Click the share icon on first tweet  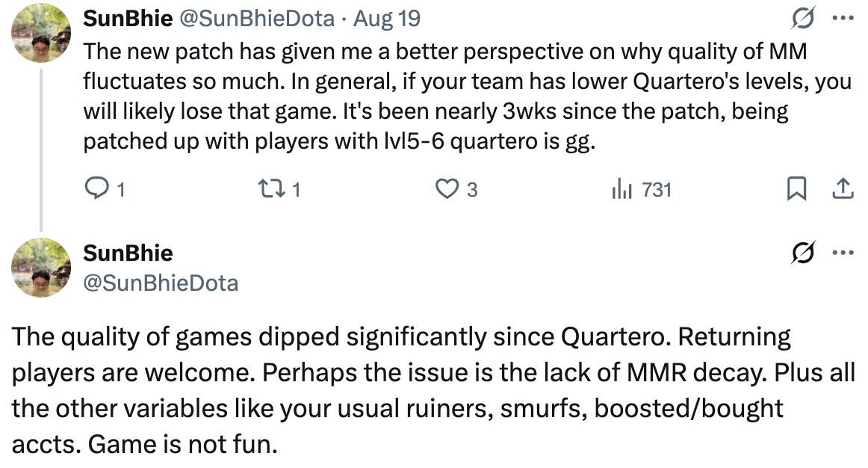click(x=843, y=189)
